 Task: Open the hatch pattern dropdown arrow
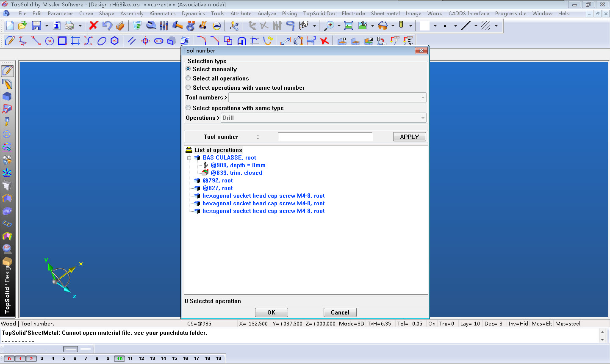(x=496, y=26)
